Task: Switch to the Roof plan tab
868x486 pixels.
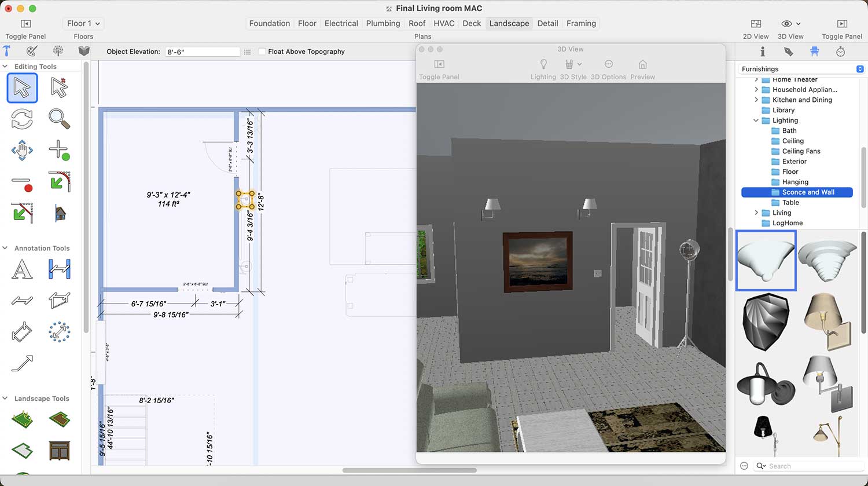Action: pos(417,24)
